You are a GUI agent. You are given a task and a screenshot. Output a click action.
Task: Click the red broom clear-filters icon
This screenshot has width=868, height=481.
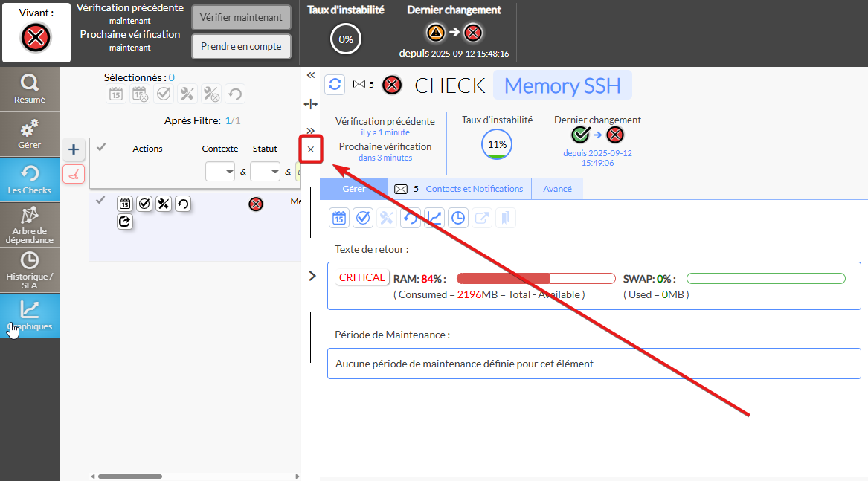(x=74, y=175)
